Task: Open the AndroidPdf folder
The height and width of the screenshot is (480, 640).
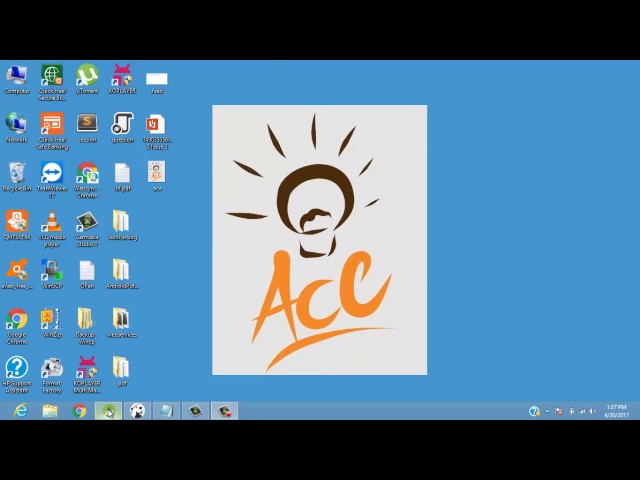Action: (122, 274)
